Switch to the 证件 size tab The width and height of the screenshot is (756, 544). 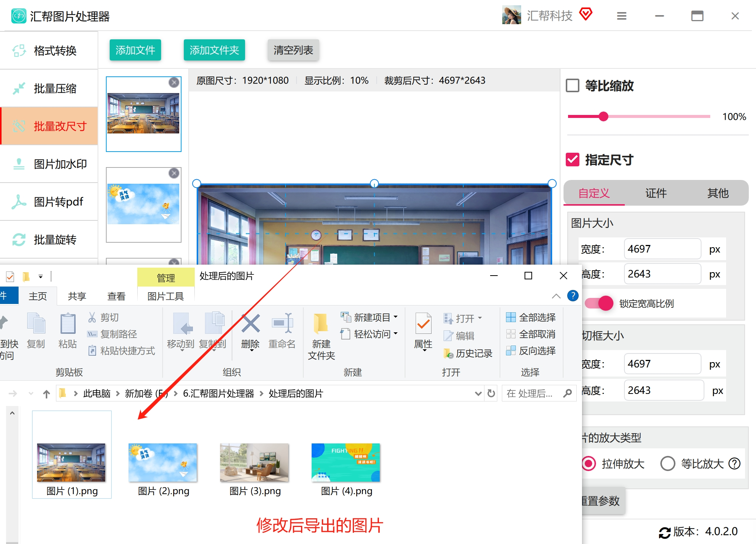656,193
